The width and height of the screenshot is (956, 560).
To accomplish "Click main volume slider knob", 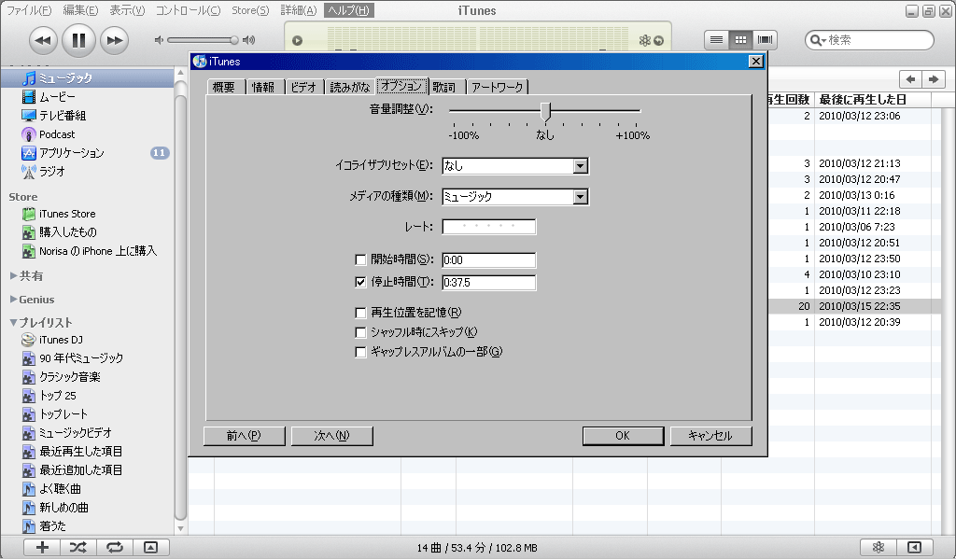I will point(233,40).
